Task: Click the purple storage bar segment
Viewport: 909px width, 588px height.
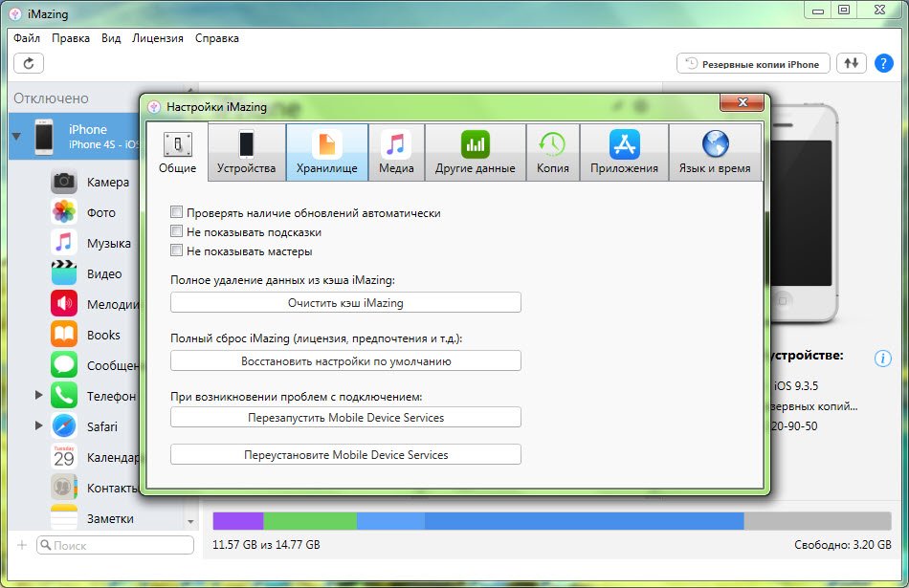Action: [x=238, y=521]
